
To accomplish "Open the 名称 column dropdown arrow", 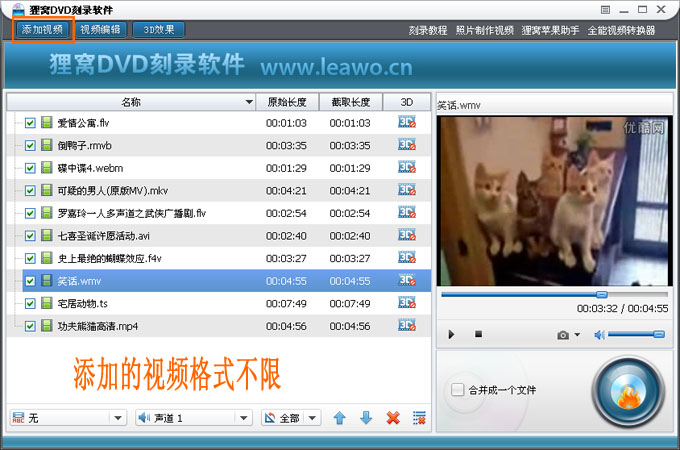I will click(x=249, y=102).
